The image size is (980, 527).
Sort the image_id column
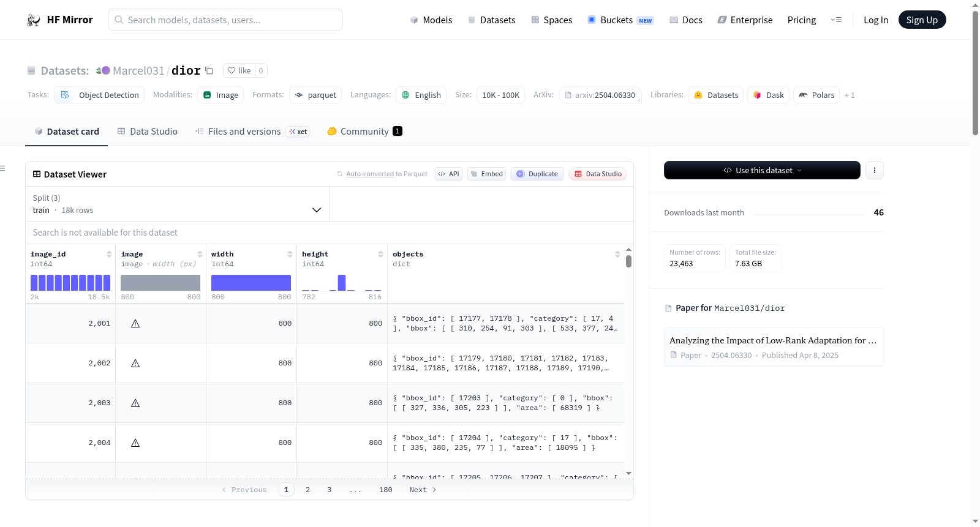[x=109, y=254]
